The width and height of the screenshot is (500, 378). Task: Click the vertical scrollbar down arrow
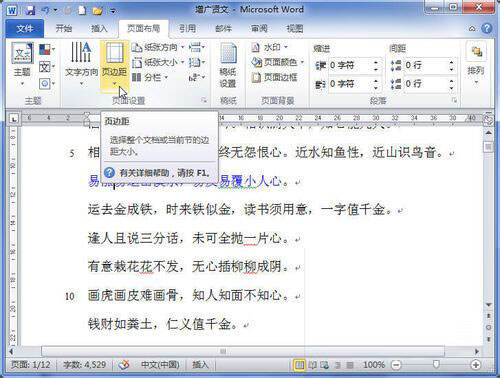click(488, 304)
